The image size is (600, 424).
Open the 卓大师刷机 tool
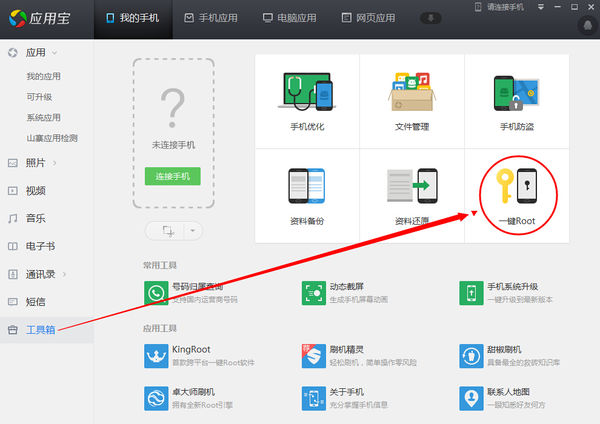[x=189, y=398]
